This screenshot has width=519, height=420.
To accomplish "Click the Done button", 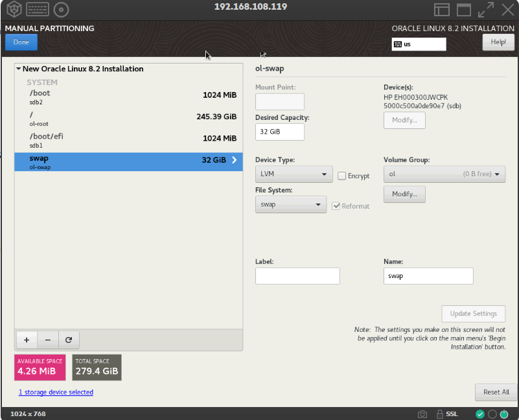I will [21, 42].
